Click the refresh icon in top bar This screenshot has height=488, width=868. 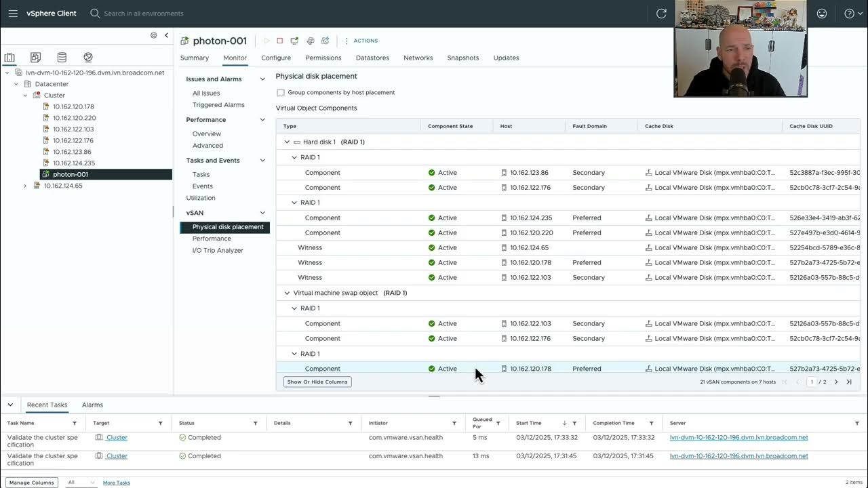pyautogui.click(x=661, y=14)
